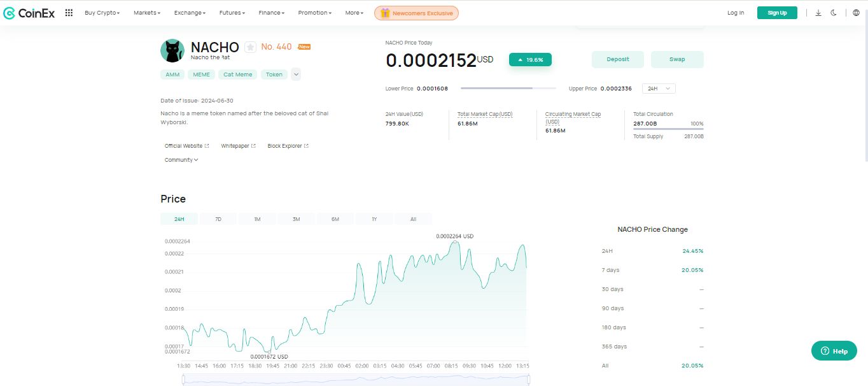
Task: Select the Cat Meme tag
Action: pyautogui.click(x=238, y=75)
